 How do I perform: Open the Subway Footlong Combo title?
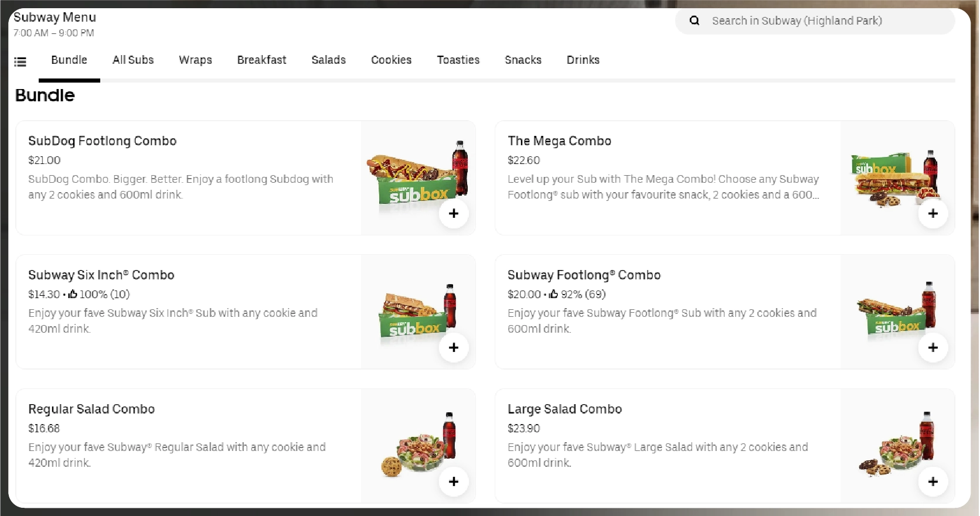(584, 275)
